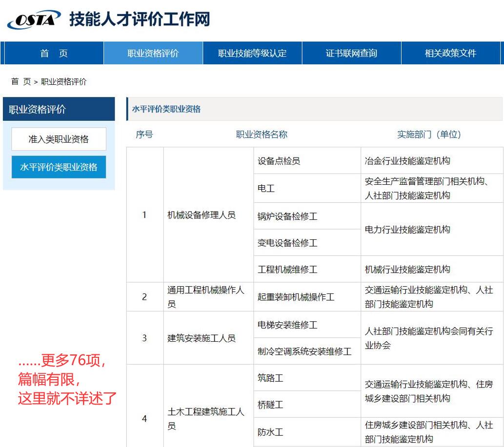Screen dimensions: 504x447
Task: Click the 序号 column header
Action: pyautogui.click(x=144, y=135)
